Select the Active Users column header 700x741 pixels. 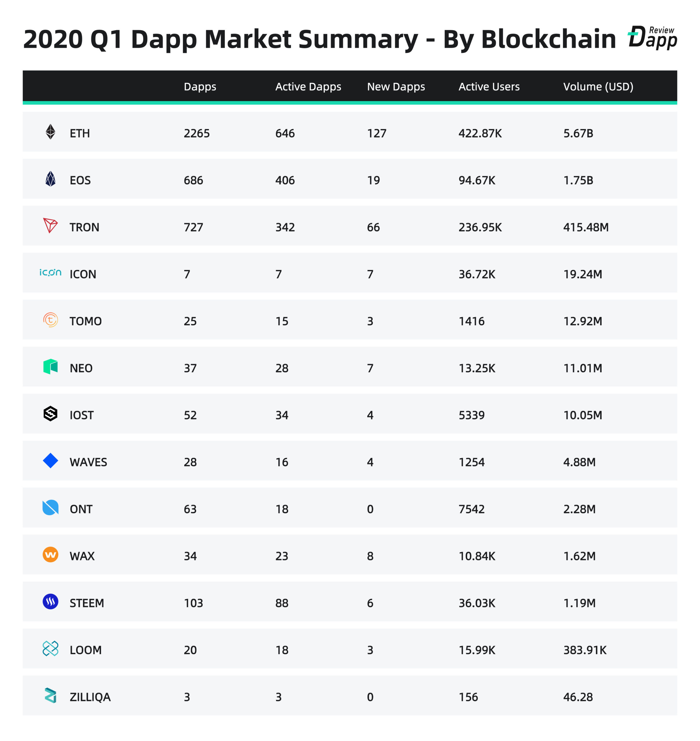[489, 87]
